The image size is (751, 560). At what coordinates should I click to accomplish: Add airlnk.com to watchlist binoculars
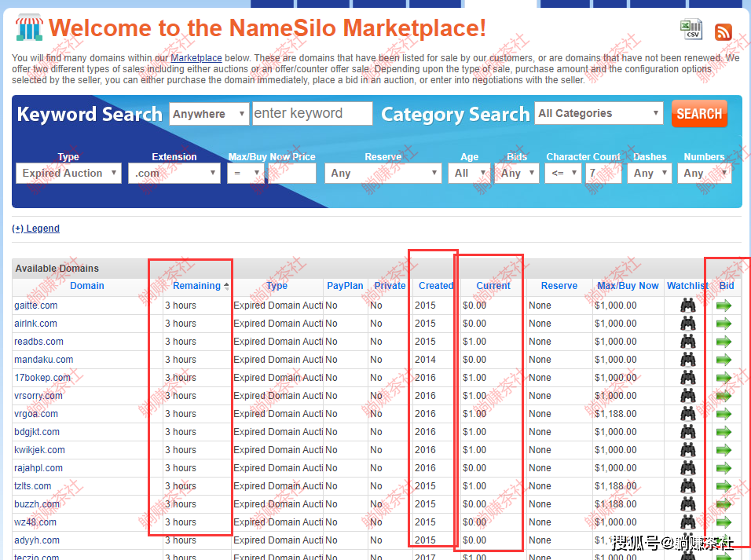(x=688, y=324)
